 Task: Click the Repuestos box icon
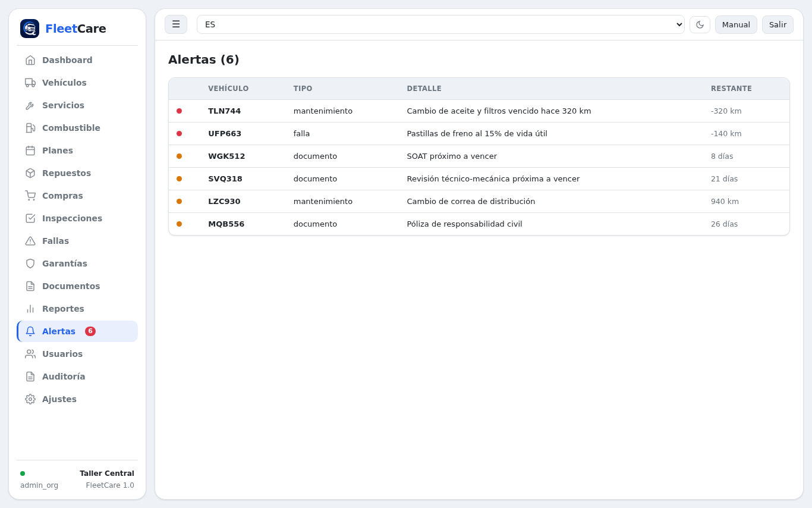[30, 173]
